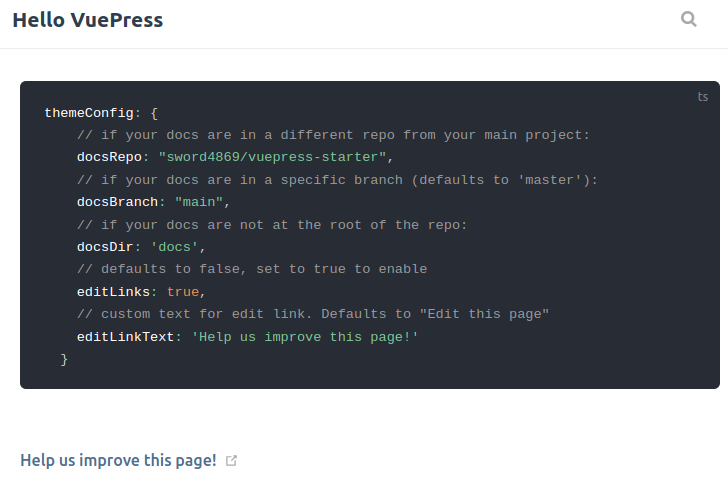The image size is (728, 481).
Task: Click the closing brace in the code block
Action: tap(64, 359)
